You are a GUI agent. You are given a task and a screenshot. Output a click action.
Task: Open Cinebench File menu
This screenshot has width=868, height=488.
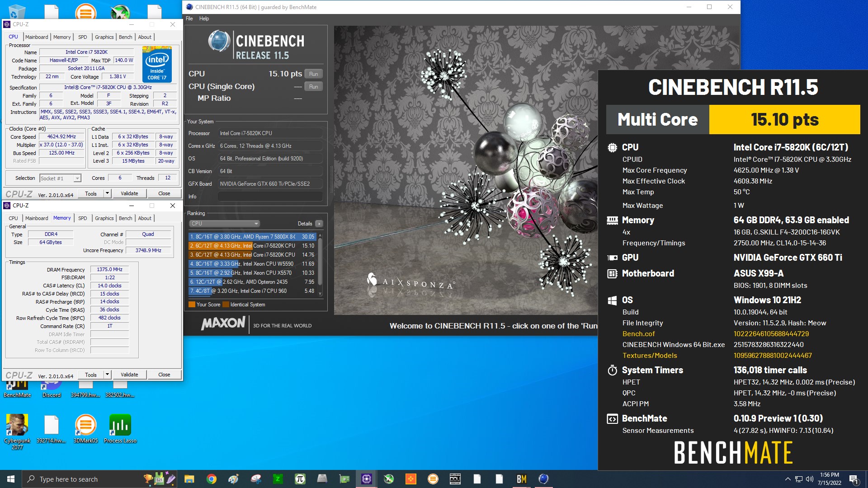pos(189,19)
